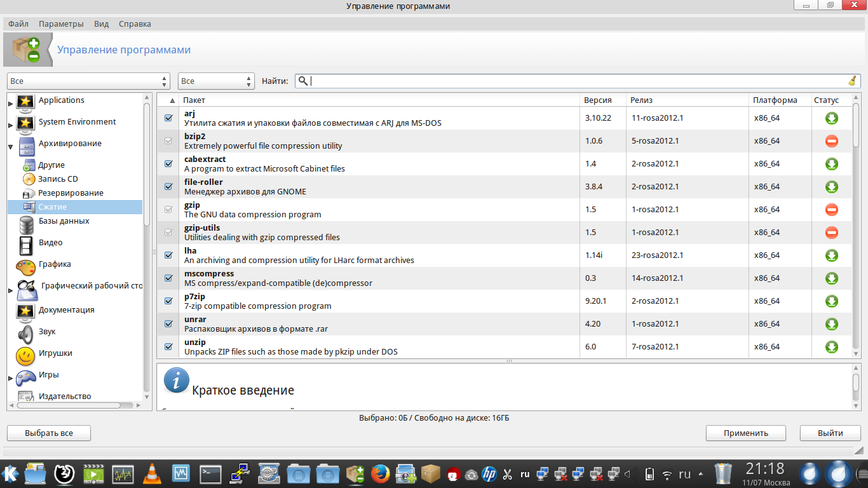Click the green install status icon for arj
Image resolution: width=868 pixels, height=488 pixels.
click(831, 118)
